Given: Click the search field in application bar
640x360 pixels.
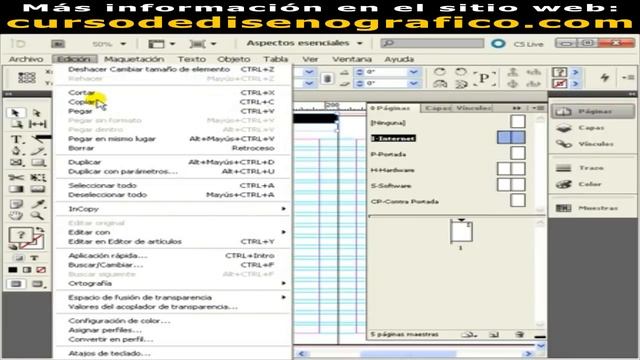Looking at the screenshot, I should coord(432,43).
